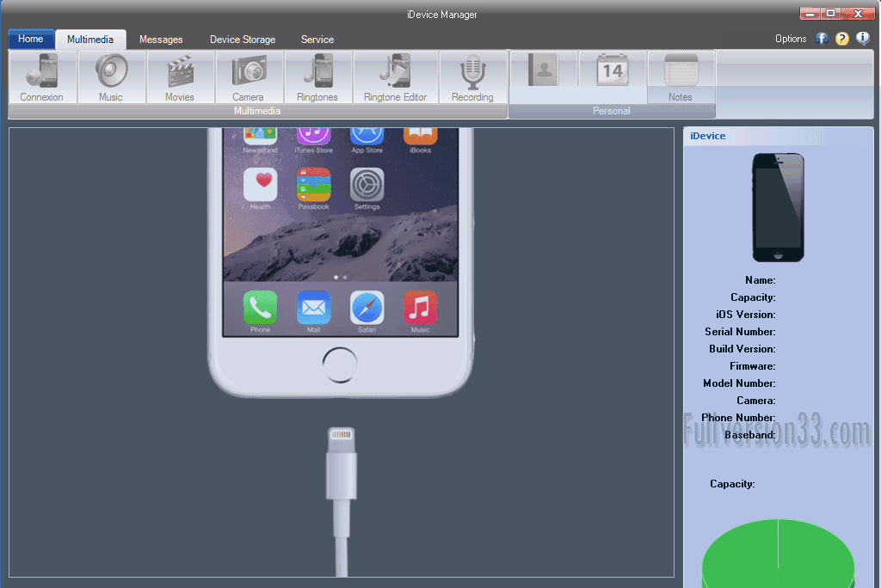This screenshot has height=588, width=881.
Task: Maximize the iDevice Manager window
Action: click(x=830, y=14)
